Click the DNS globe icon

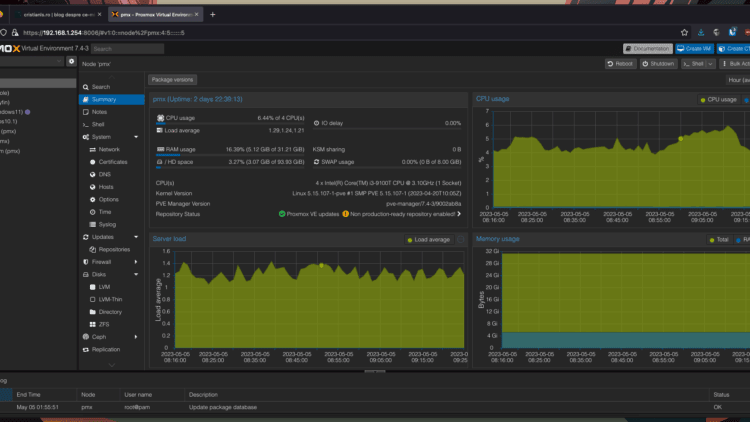point(92,175)
